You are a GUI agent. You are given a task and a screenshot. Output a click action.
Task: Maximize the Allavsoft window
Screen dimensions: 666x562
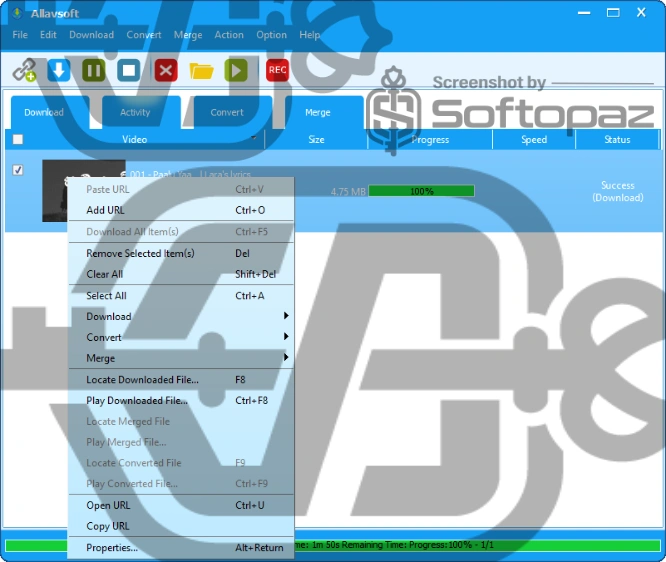(613, 13)
